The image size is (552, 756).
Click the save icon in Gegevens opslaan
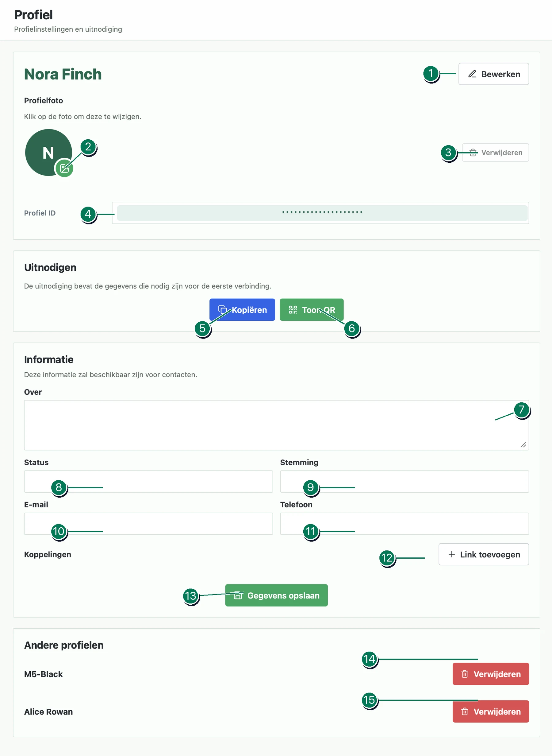pyautogui.click(x=238, y=595)
